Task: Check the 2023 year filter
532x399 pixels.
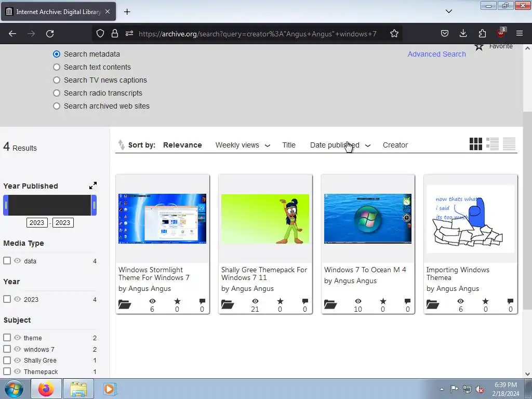Action: (x=7, y=299)
